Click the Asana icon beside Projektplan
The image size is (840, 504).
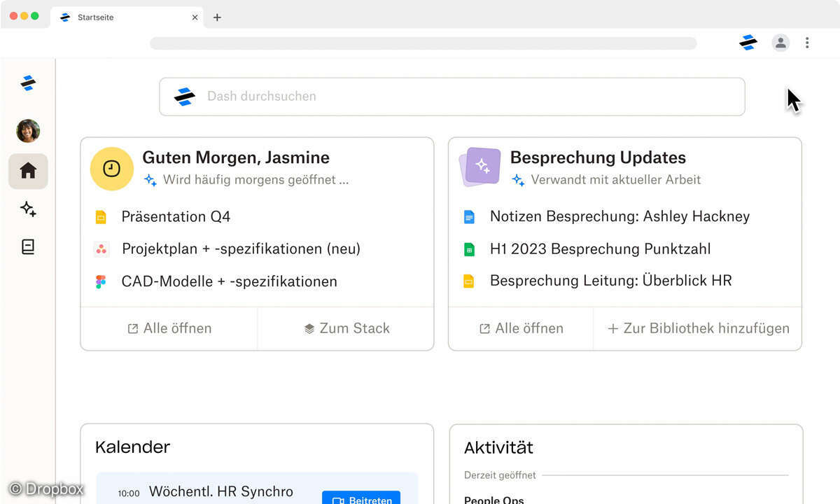click(x=101, y=249)
